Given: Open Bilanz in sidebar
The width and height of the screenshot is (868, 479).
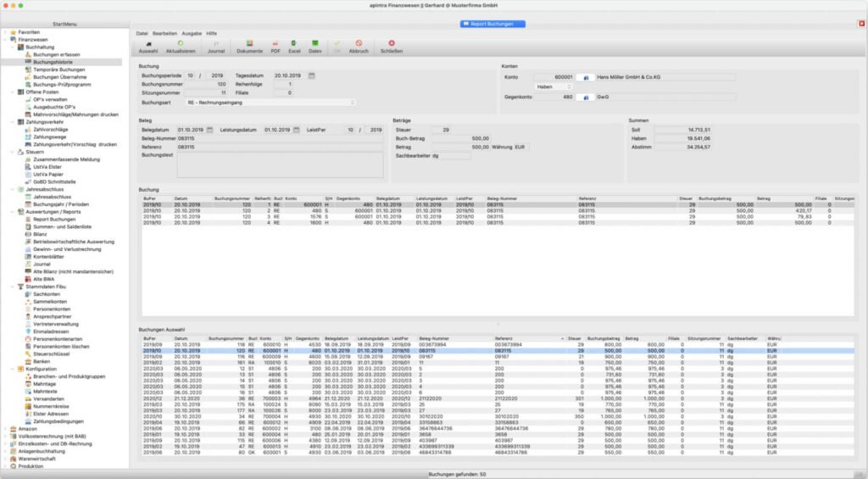Looking at the screenshot, I should coord(40,234).
